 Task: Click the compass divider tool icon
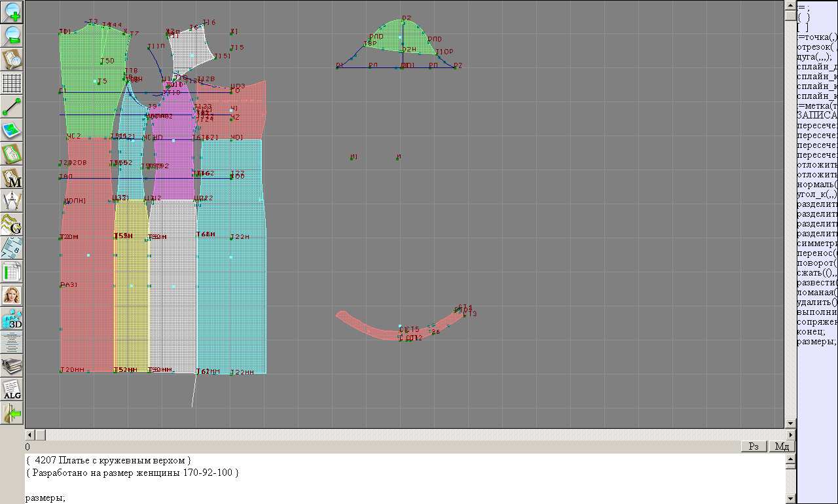(x=12, y=201)
